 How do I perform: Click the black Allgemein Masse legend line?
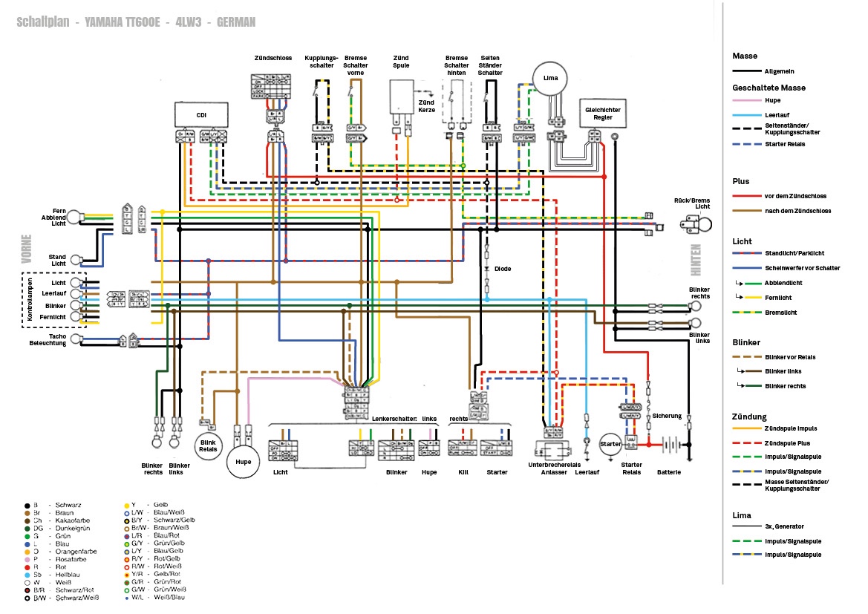click(746, 71)
